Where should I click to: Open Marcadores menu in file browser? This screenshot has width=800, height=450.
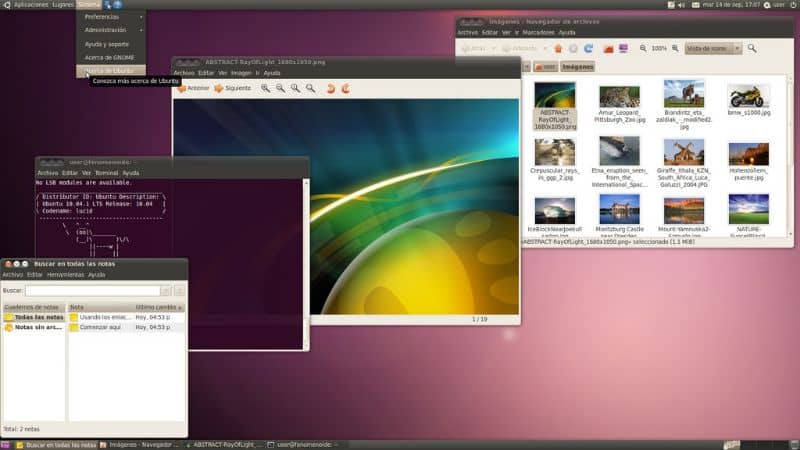pyautogui.click(x=538, y=33)
